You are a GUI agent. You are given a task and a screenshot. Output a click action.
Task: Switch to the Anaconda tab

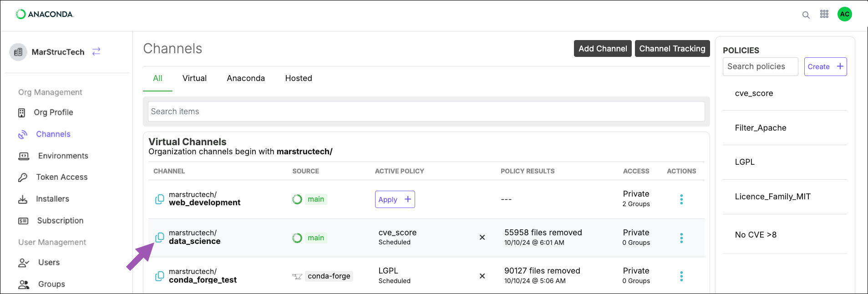pos(246,78)
